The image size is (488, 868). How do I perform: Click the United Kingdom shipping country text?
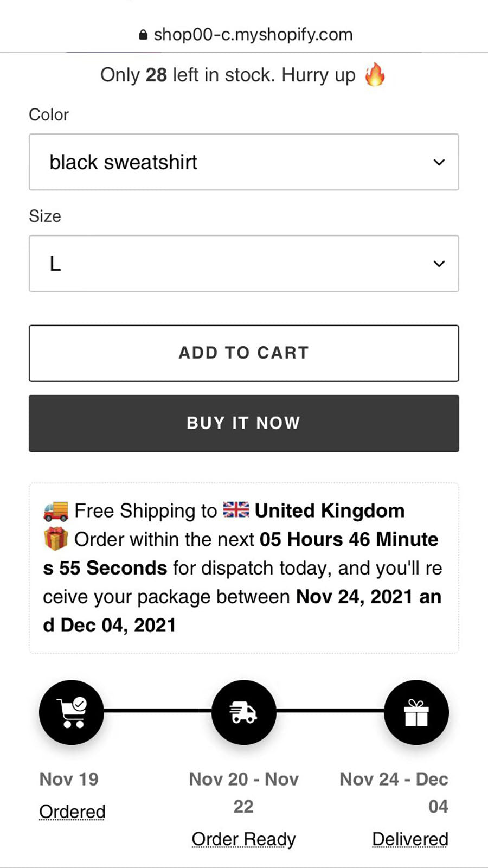tap(330, 510)
